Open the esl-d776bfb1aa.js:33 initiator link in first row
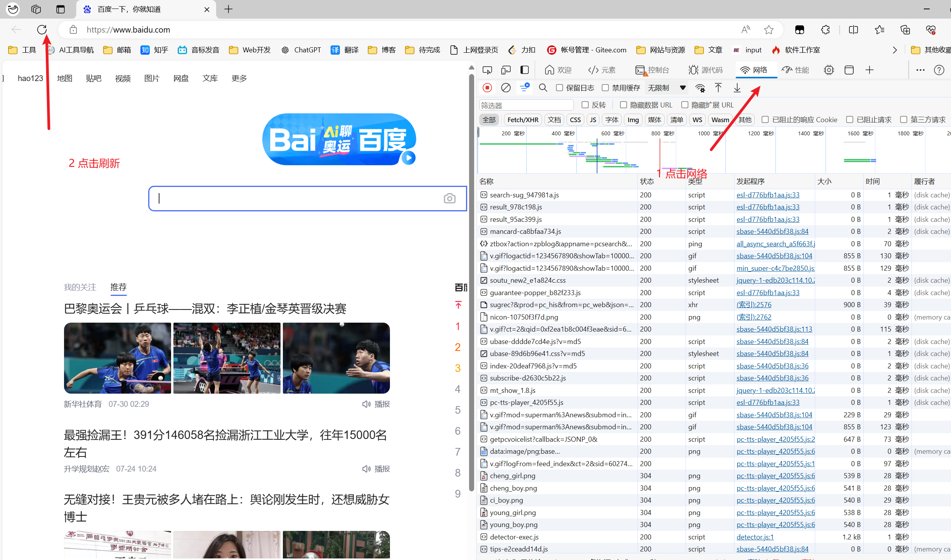Screen dimensions: 951x560 click(x=768, y=195)
